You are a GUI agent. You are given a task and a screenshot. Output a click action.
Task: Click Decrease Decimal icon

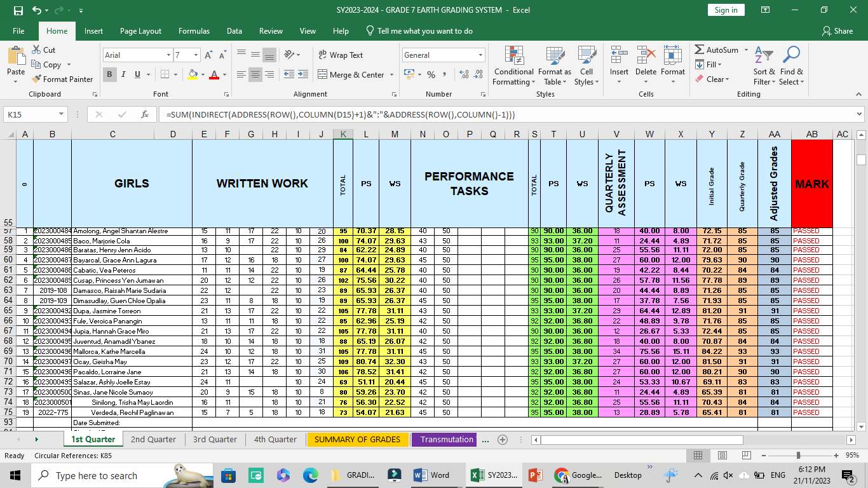[478, 75]
